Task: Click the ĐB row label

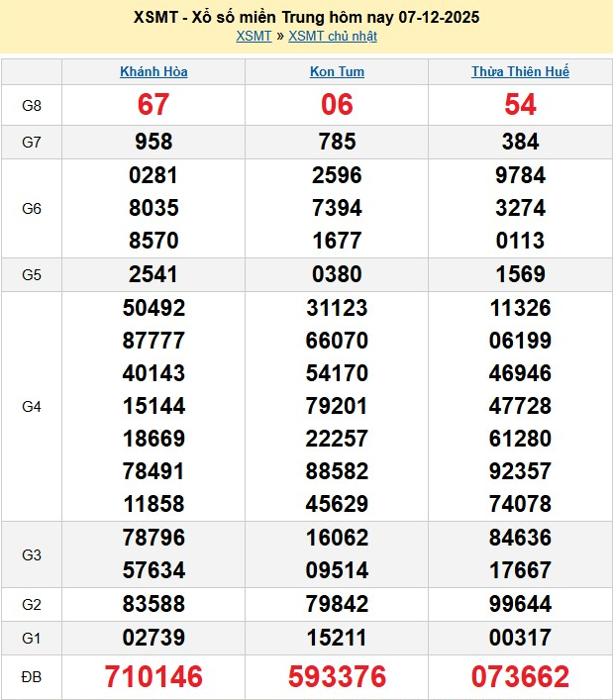Action: click(31, 676)
